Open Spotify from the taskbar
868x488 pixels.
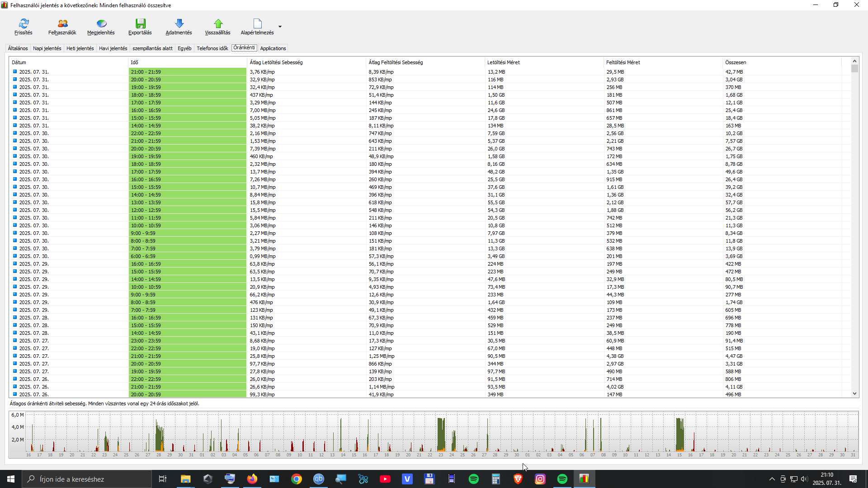point(473,479)
